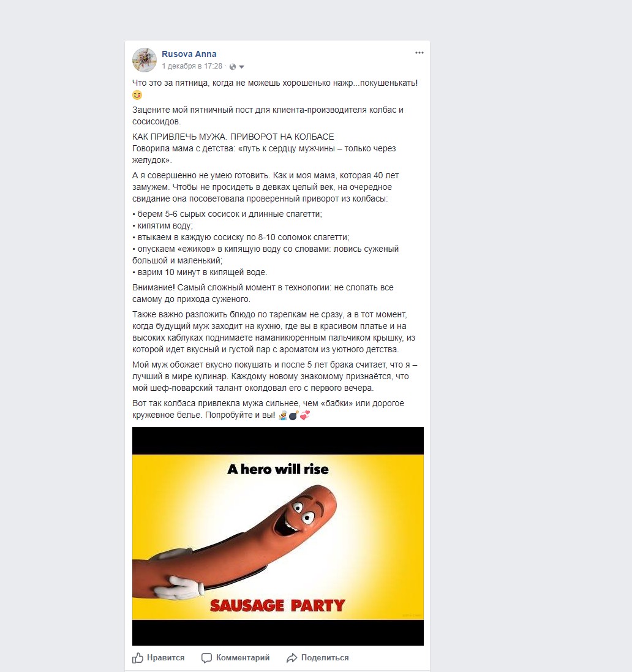Screen dimensions: 632x672
Task: Click the red SAUSAGE PARTY title in image
Action: (x=277, y=605)
